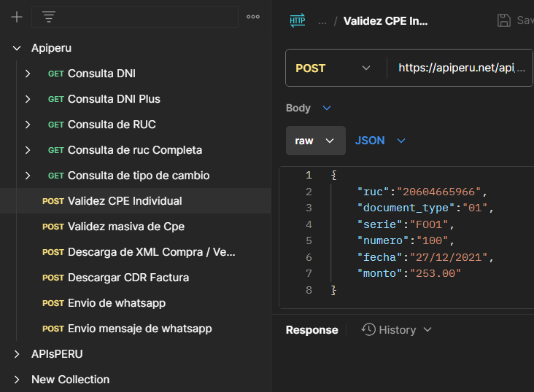Open the Body section dropdown
The height and width of the screenshot is (392, 534).
point(309,108)
